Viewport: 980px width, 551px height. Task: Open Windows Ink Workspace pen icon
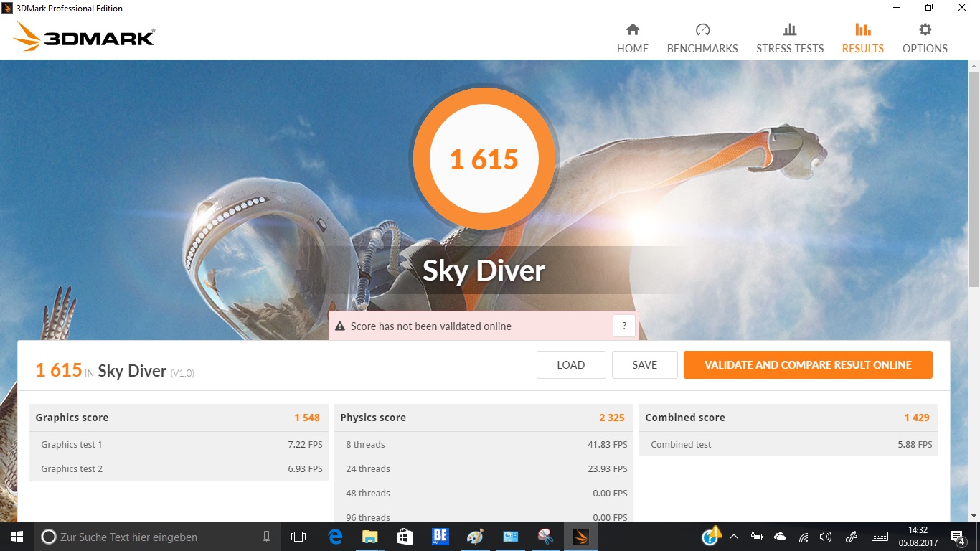point(852,537)
